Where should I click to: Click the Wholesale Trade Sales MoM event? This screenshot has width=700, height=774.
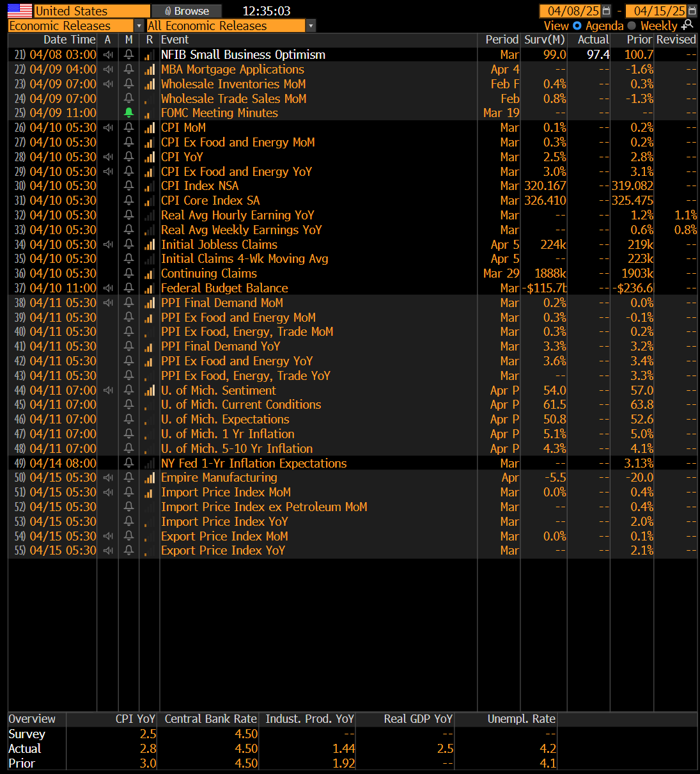click(x=233, y=99)
